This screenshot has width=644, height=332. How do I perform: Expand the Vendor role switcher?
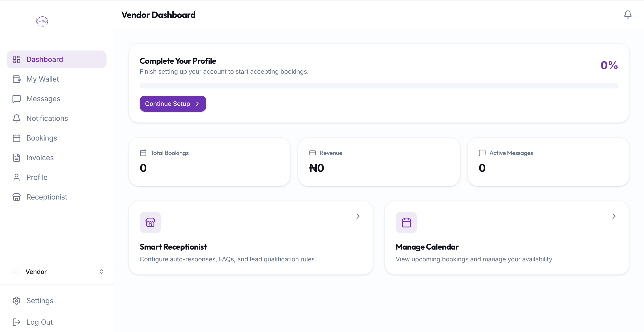pos(101,272)
